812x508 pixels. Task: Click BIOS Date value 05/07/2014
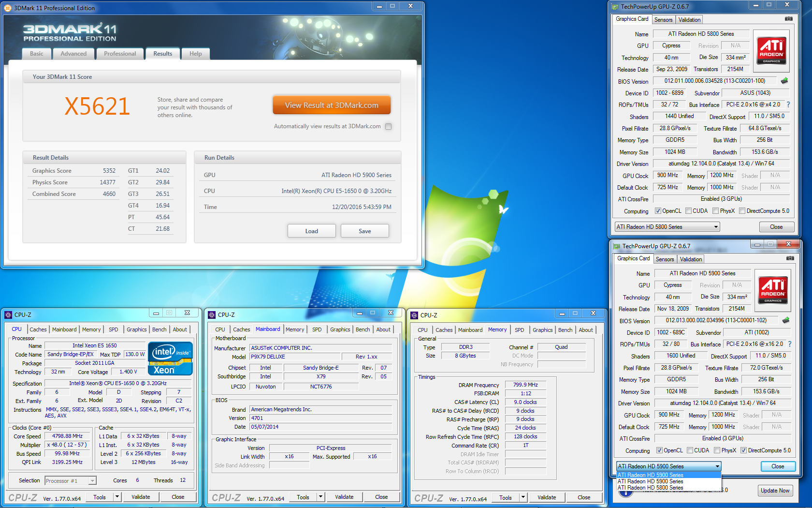320,427
